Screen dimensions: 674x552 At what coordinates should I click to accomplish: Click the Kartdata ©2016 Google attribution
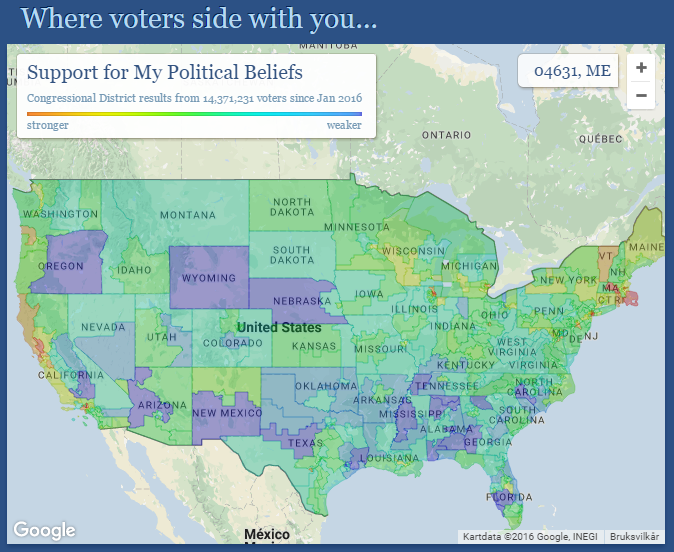pyautogui.click(x=530, y=537)
